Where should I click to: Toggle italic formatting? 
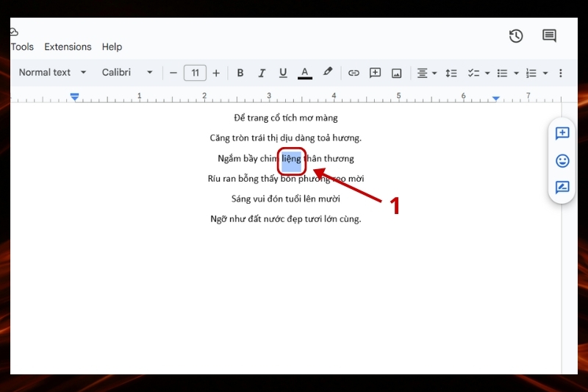click(262, 73)
